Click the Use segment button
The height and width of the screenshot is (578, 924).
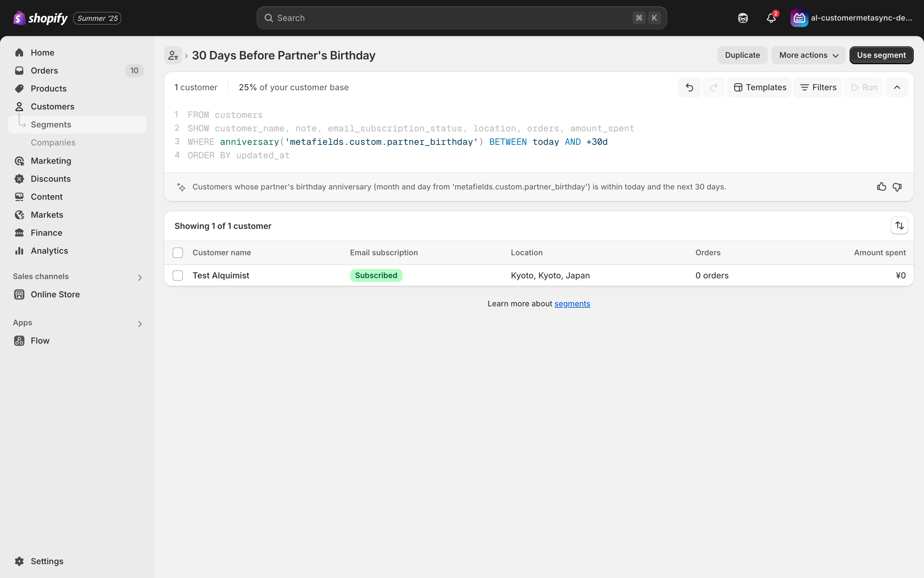[881, 55]
